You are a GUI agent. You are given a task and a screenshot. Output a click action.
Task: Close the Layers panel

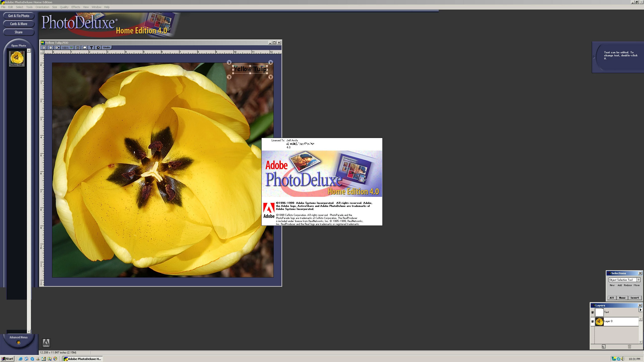coord(640,305)
